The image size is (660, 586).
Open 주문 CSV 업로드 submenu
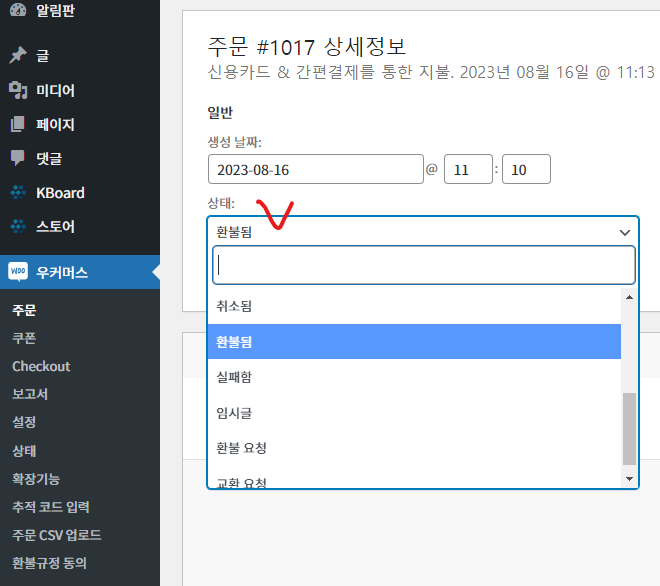pos(57,535)
